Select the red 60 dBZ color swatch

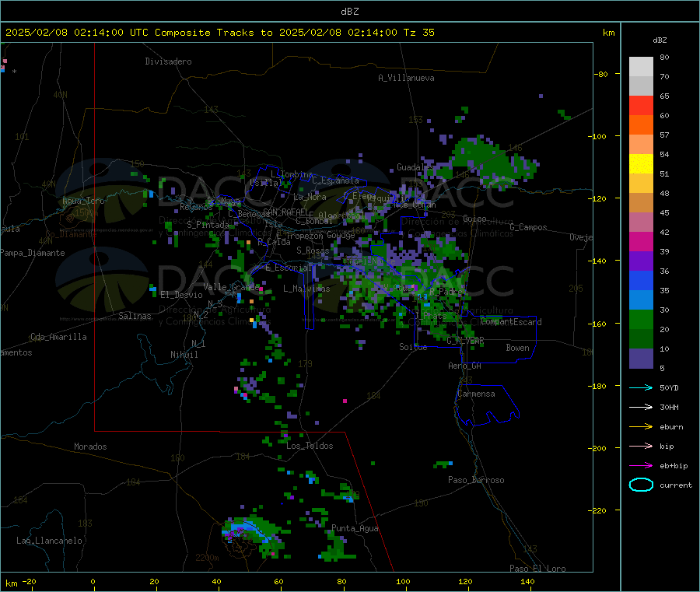click(x=641, y=105)
